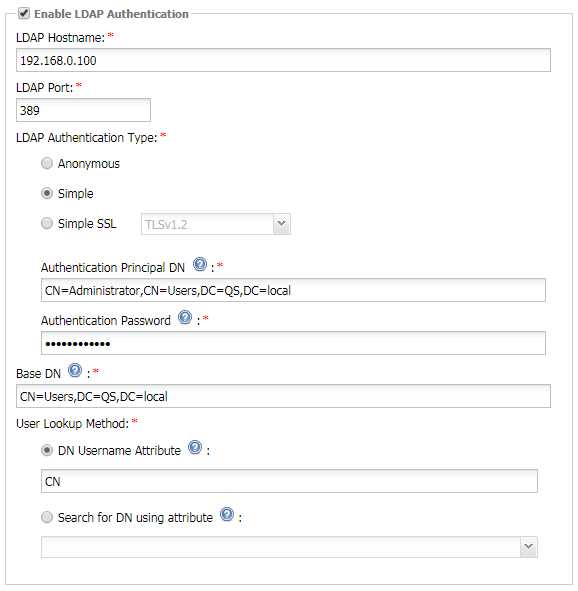The image size is (578, 591).
Task: Click the Base DN input box
Action: [283, 396]
